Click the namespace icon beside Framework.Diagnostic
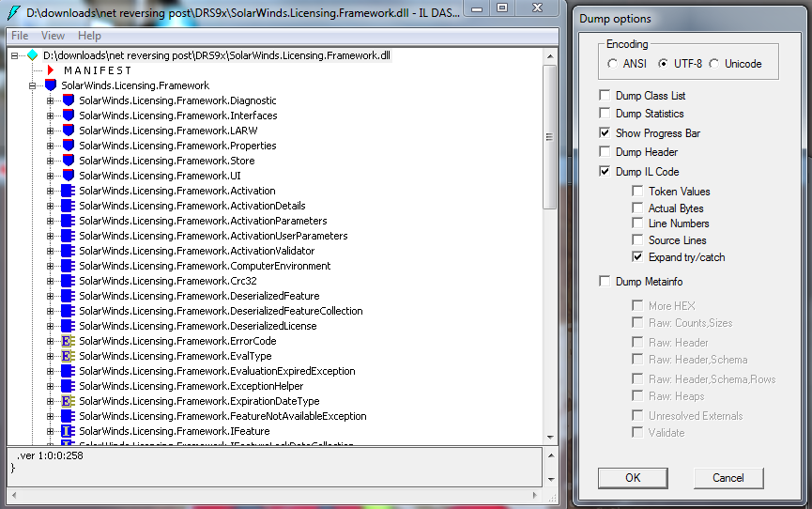This screenshot has height=509, width=812. (69, 100)
